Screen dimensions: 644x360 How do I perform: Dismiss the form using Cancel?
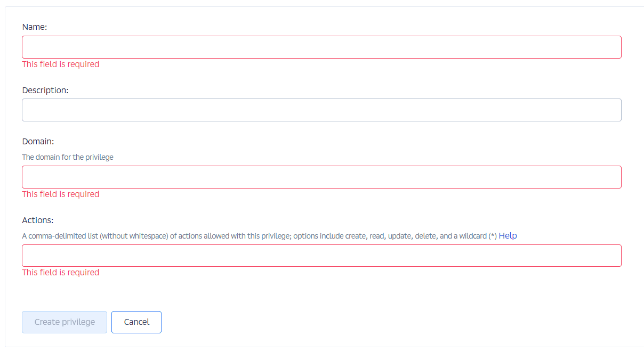[x=136, y=322]
